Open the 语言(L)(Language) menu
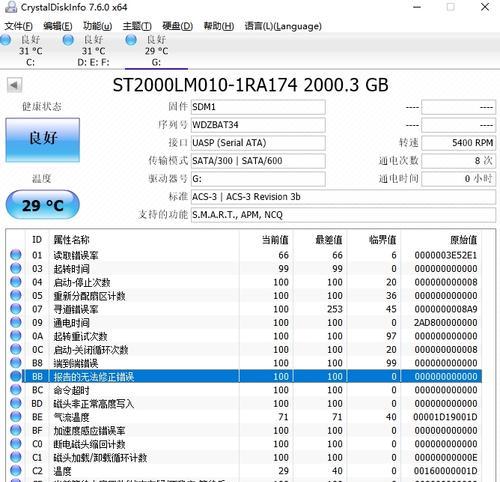 pos(283,26)
